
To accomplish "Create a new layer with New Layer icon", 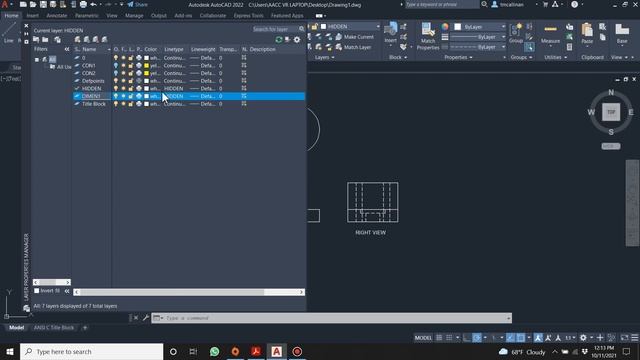I will click(x=78, y=40).
